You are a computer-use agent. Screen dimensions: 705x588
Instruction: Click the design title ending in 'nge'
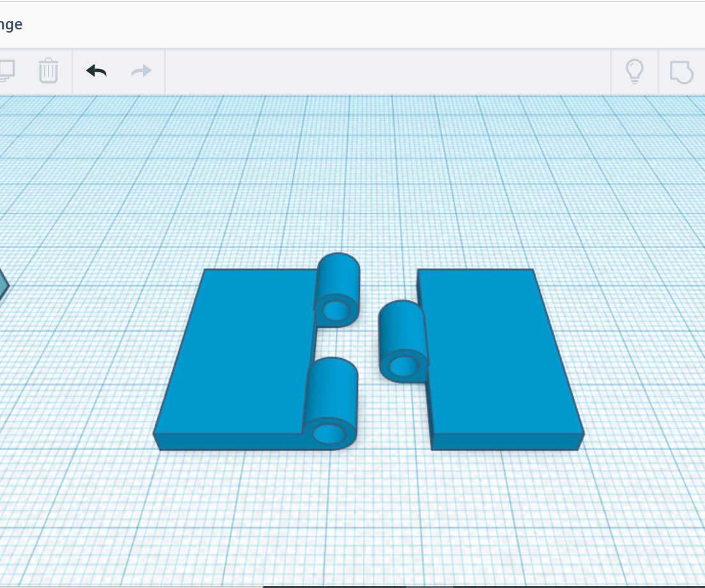(x=12, y=24)
